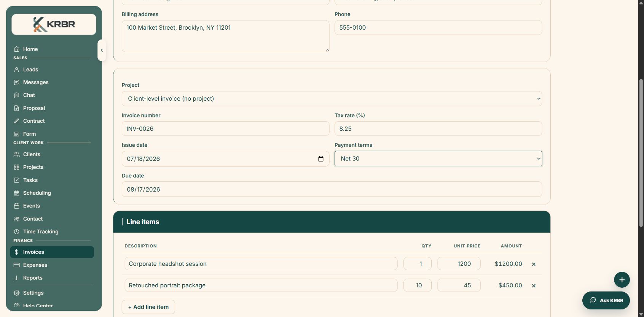Click the Time Tracking clock icon

16,232
